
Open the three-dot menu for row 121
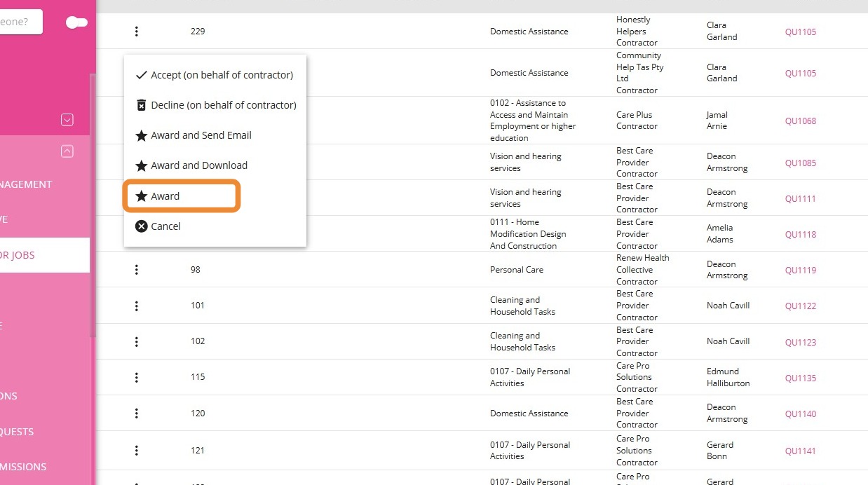[x=137, y=450]
